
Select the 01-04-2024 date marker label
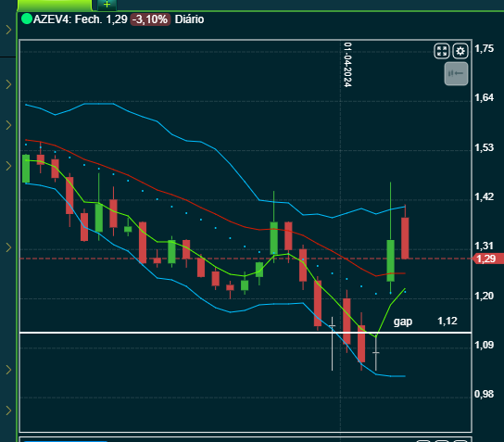tap(347, 65)
